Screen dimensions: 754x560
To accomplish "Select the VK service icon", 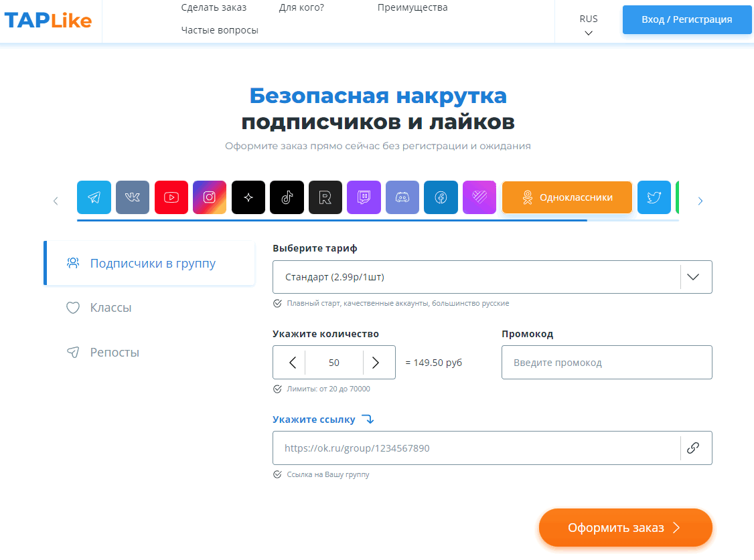I will (x=132, y=197).
